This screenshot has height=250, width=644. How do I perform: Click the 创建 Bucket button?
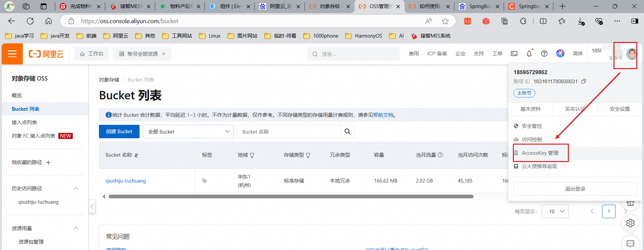coord(119,132)
